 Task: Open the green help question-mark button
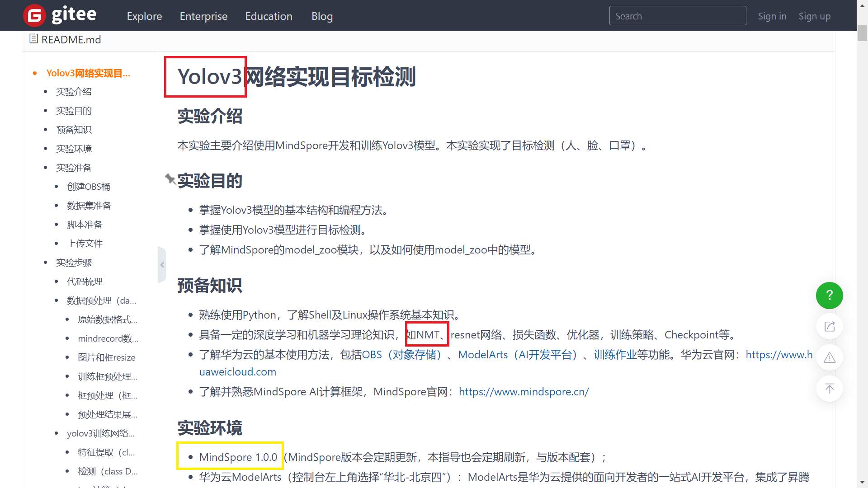829,296
